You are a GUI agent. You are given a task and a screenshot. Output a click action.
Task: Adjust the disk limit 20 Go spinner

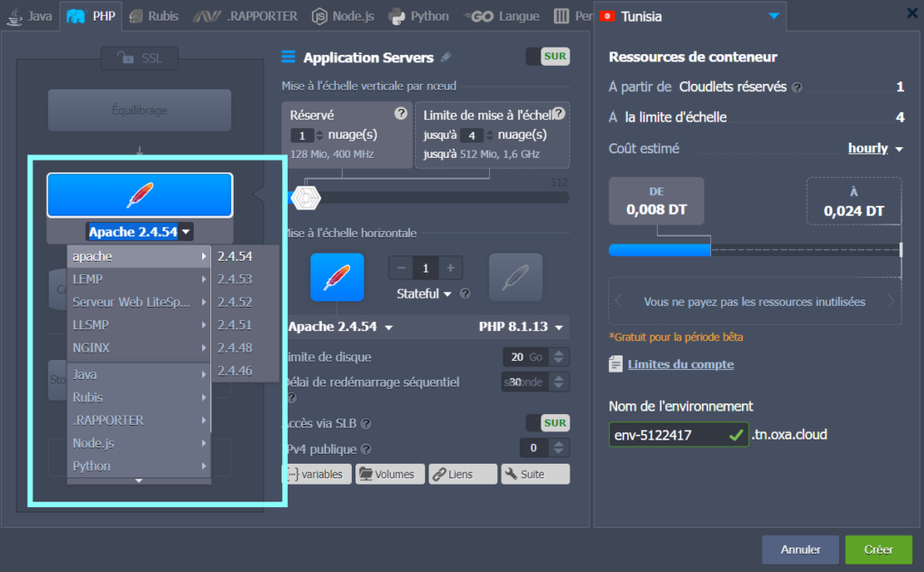click(x=559, y=357)
